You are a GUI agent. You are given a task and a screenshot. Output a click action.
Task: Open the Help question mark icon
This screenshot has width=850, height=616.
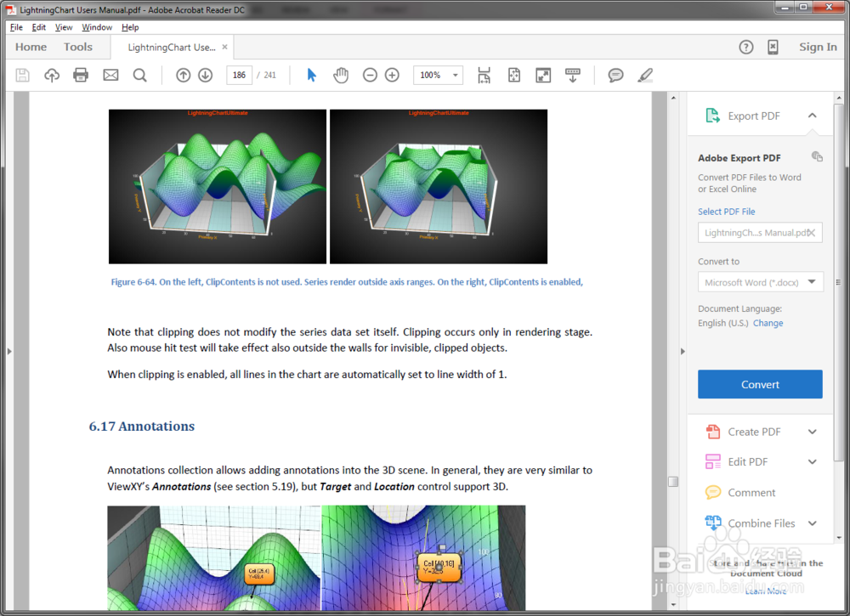[x=746, y=47]
